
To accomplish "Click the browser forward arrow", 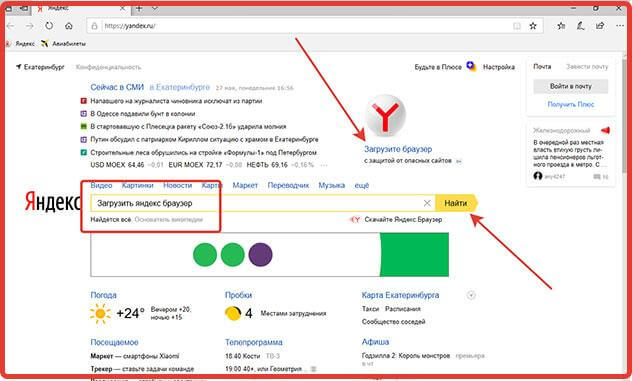I will click(x=30, y=26).
